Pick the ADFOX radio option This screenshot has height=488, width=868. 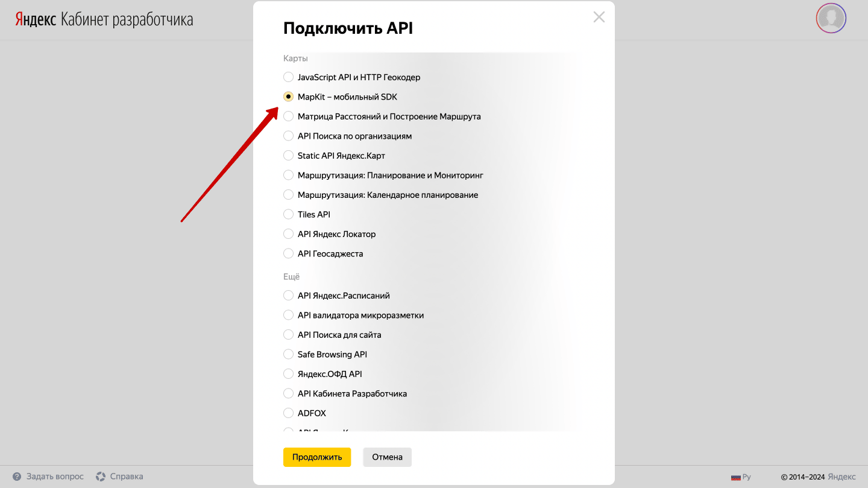288,413
